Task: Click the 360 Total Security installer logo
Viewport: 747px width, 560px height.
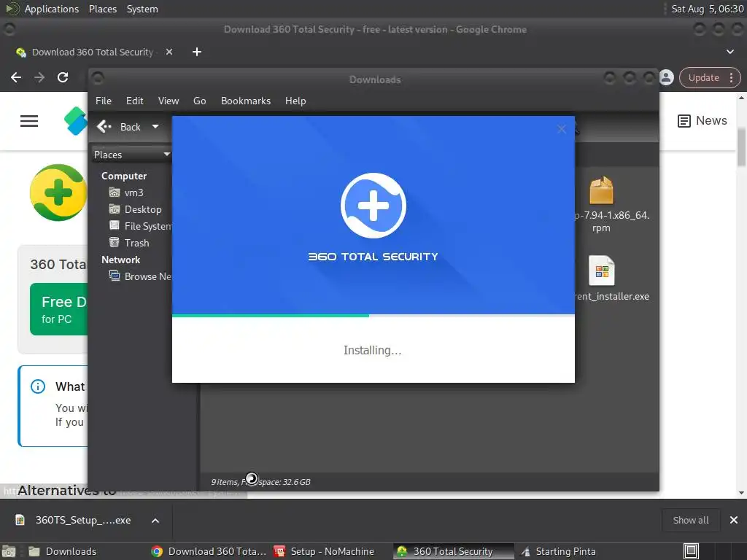Action: [x=373, y=205]
